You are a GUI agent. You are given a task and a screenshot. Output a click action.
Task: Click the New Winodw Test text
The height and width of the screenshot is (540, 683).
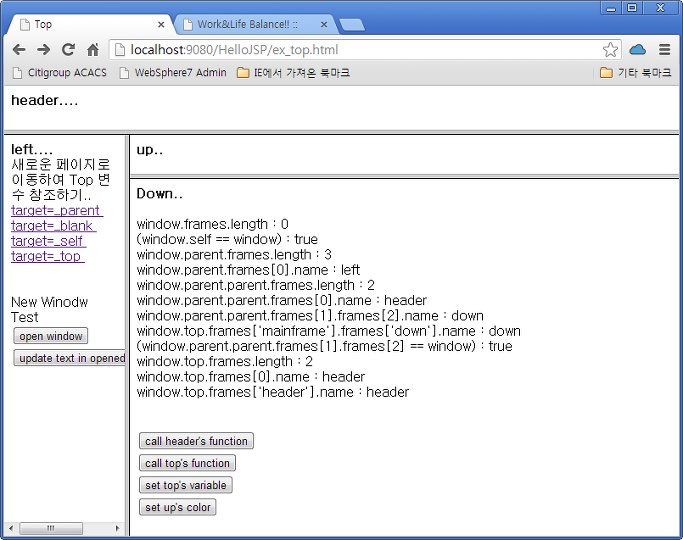[x=49, y=310]
